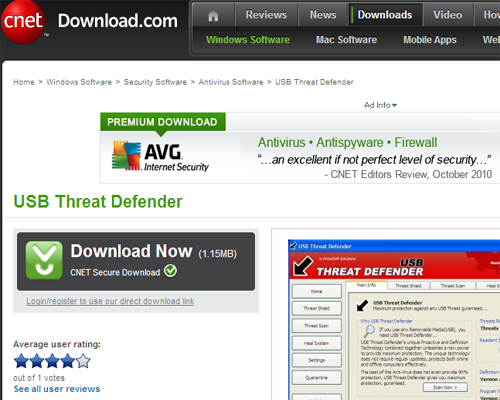The image size is (500, 400).
Task: Go to Antivirus Software breadcrumb
Action: (x=231, y=82)
